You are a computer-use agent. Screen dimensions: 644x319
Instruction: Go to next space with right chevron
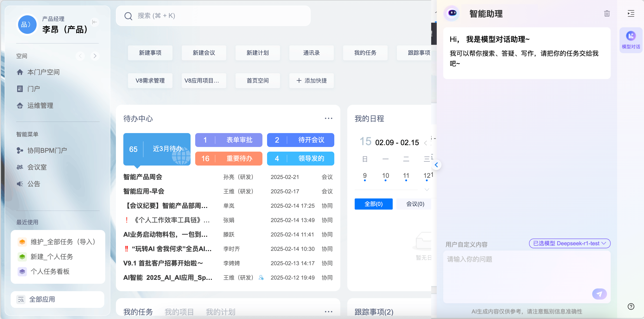coord(95,56)
